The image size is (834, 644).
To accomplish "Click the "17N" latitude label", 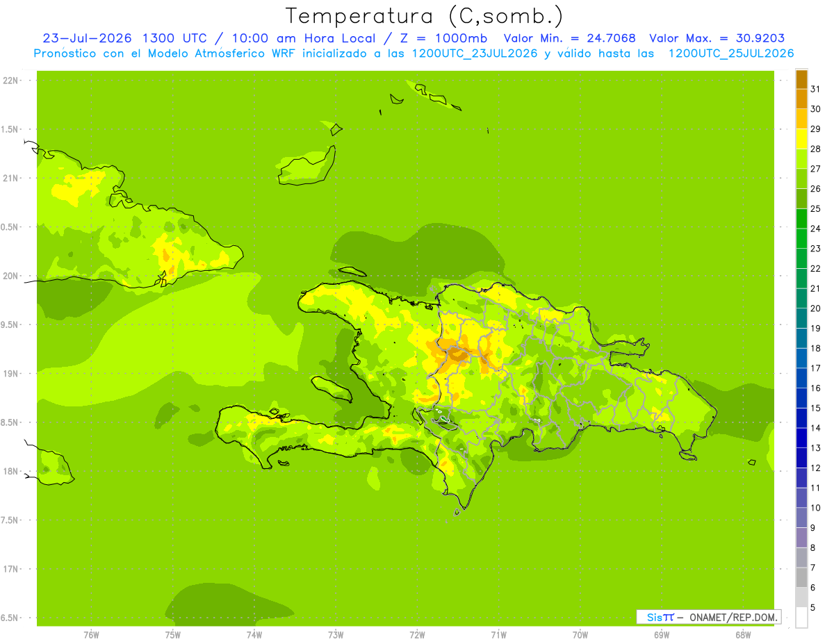I will [11, 569].
